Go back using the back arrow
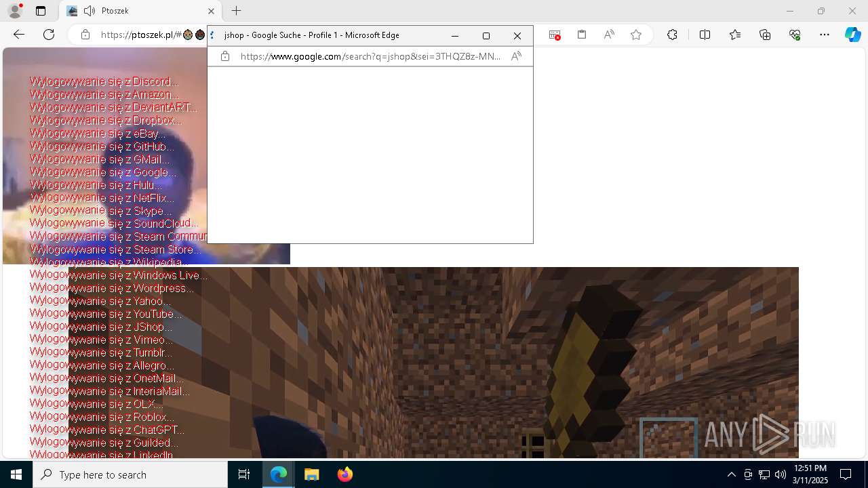This screenshot has height=488, width=868. [x=19, y=35]
